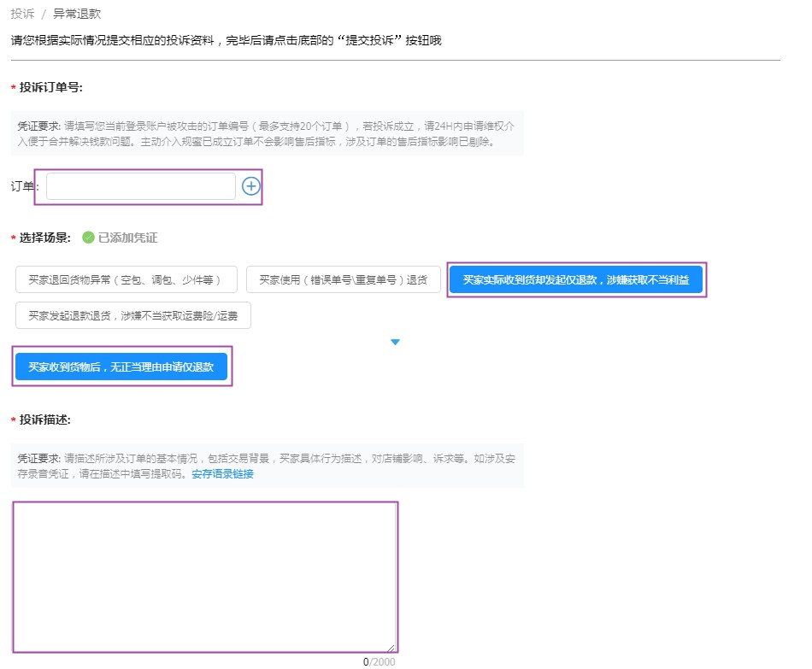812x669 pixels.
Task: Click the 已添加凭证 status text
Action: click(128, 238)
